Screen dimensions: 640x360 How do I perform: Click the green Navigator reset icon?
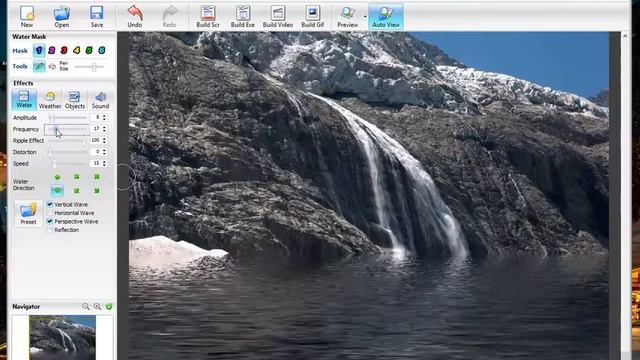pyautogui.click(x=109, y=307)
